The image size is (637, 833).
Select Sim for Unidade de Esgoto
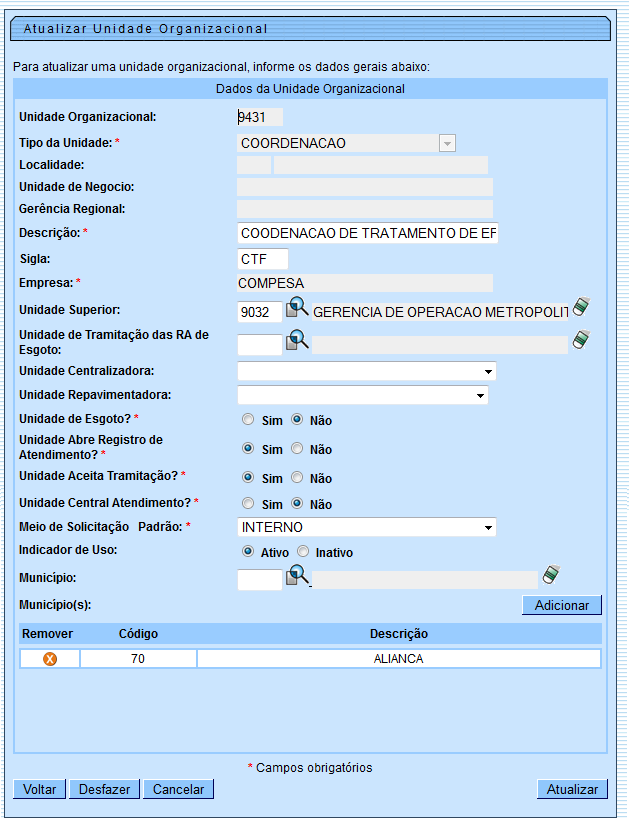(x=248, y=420)
